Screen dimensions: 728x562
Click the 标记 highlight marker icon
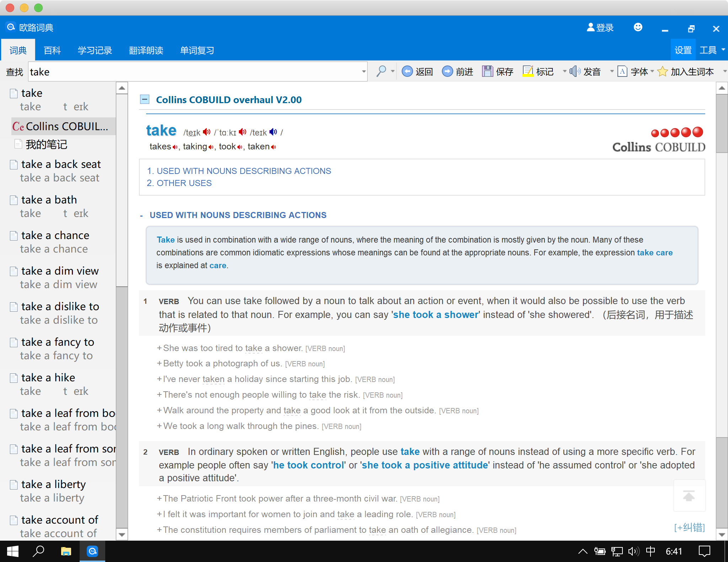pos(528,71)
